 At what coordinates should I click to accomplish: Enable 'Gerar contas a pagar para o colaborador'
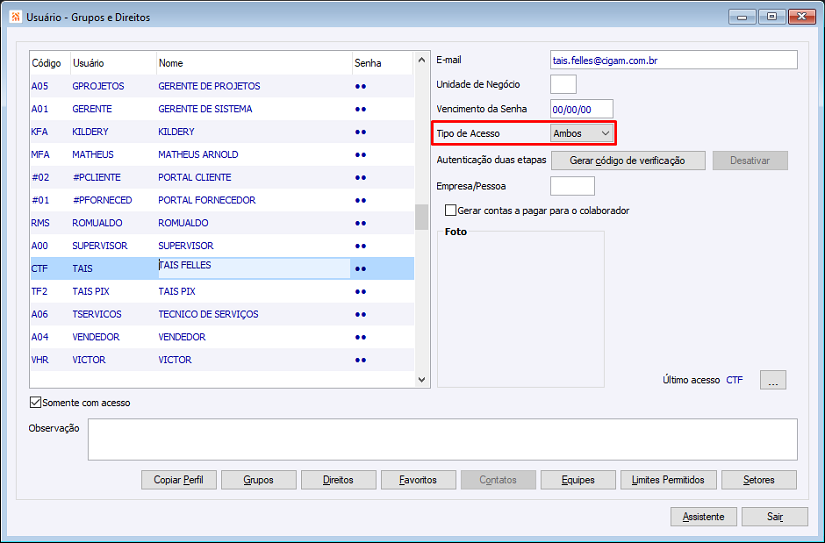[x=450, y=210]
